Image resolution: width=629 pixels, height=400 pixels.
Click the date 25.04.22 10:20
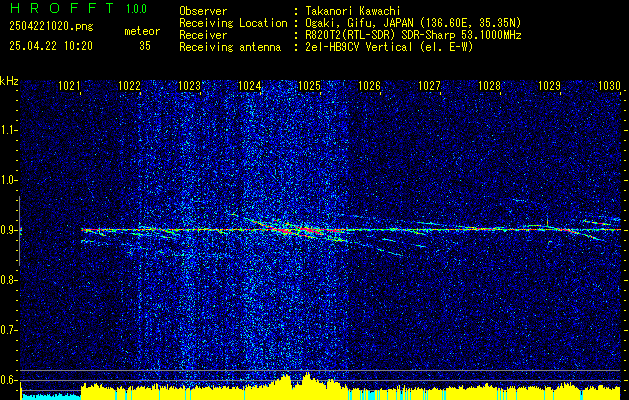pos(51,46)
